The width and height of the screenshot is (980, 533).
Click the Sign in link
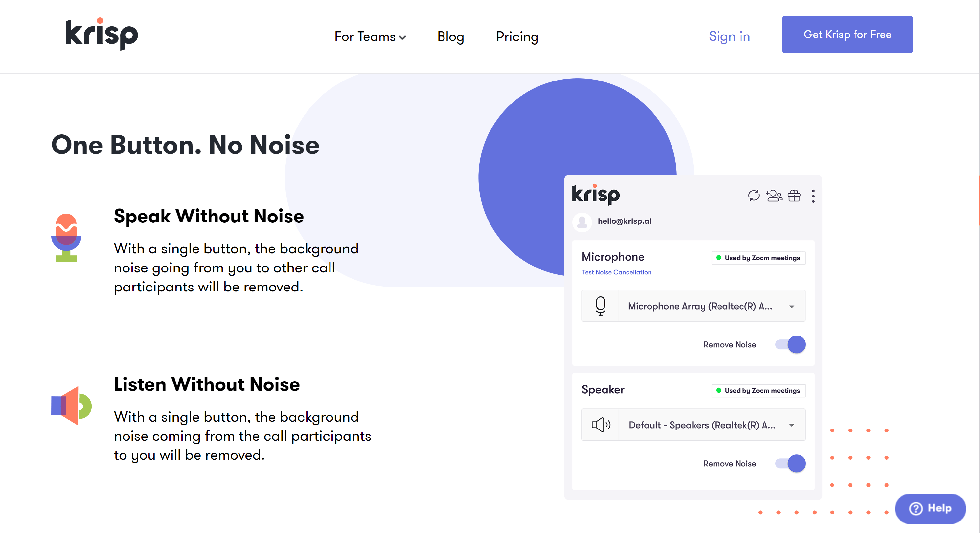click(x=729, y=36)
